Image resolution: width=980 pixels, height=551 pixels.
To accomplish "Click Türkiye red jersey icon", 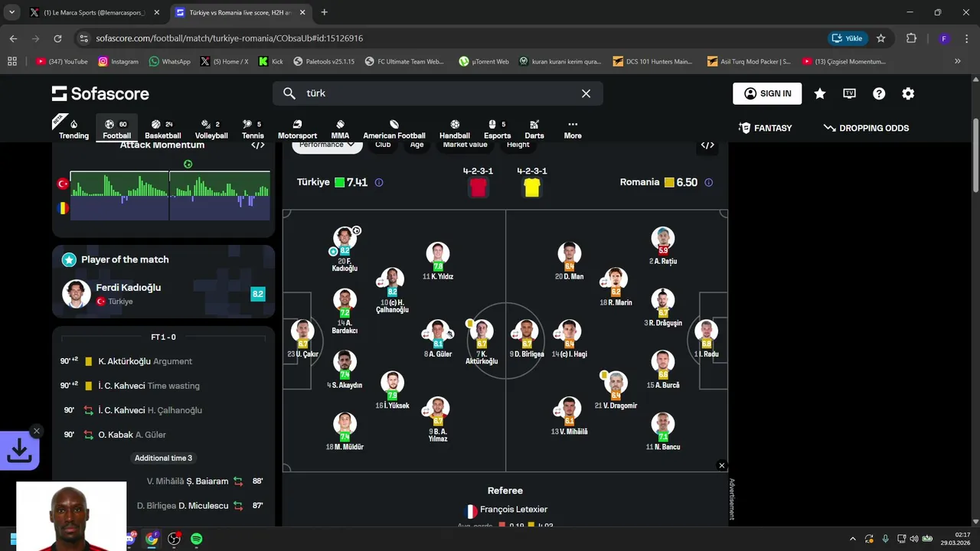I will pos(478,187).
